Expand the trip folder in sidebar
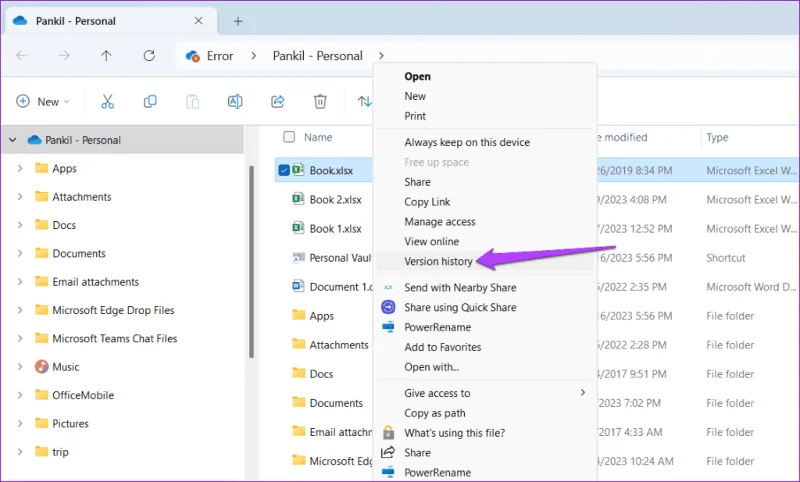Screen dimensions: 800x482 click(20, 451)
